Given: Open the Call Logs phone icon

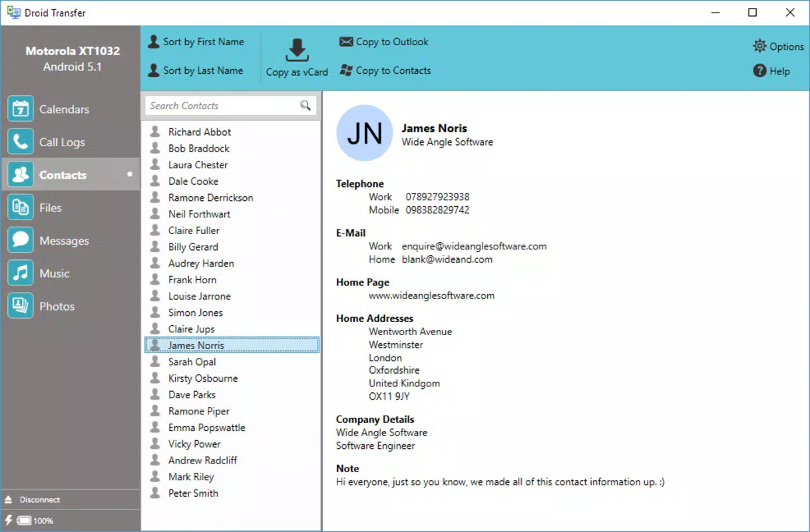Looking at the screenshot, I should (21, 142).
